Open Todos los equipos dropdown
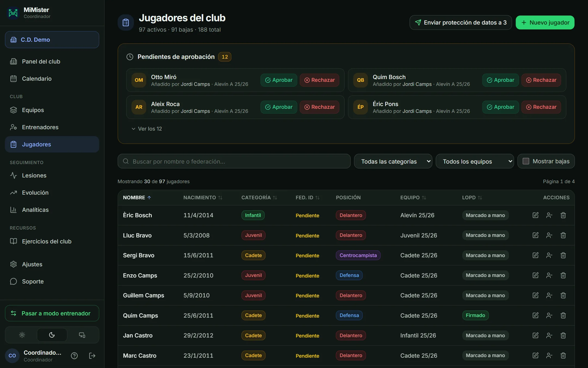 point(475,161)
